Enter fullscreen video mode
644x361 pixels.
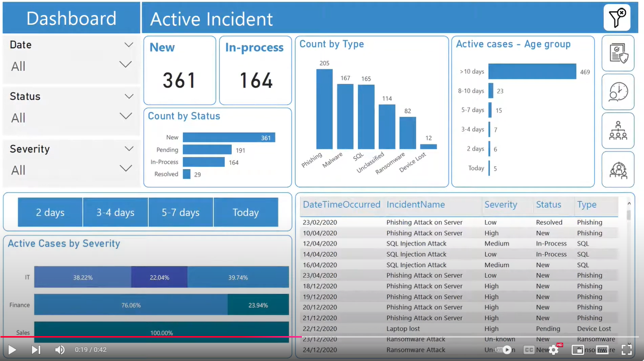point(626,350)
